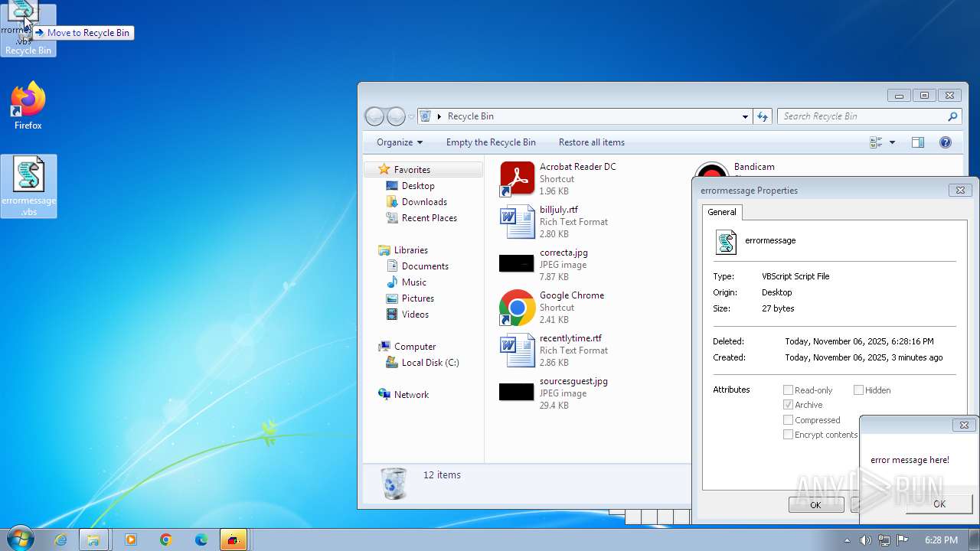980x551 pixels.
Task: Open Documents library in navigation pane
Action: click(x=425, y=266)
